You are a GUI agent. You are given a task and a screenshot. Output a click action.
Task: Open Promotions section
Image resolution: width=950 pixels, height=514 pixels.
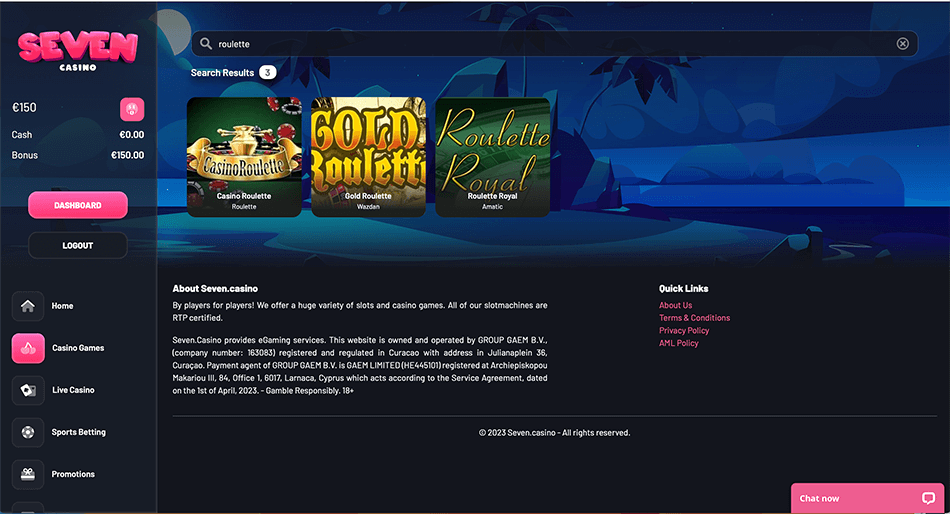click(73, 474)
